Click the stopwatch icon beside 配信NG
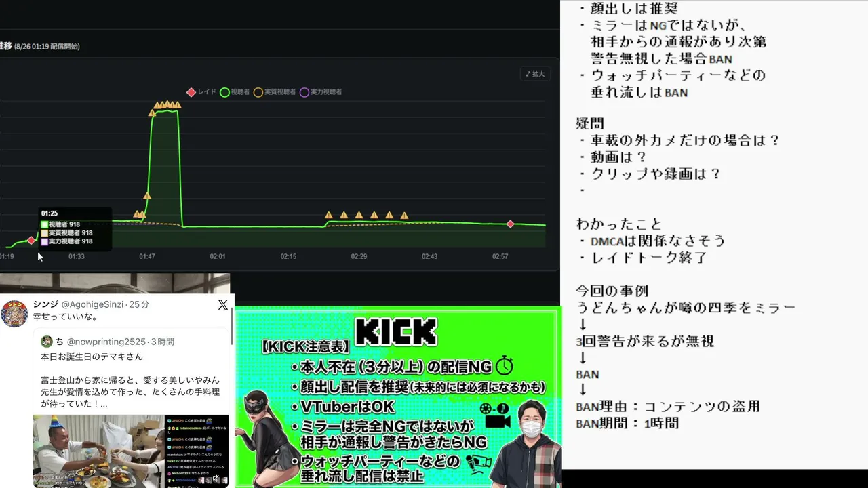The width and height of the screenshot is (868, 488). (505, 367)
